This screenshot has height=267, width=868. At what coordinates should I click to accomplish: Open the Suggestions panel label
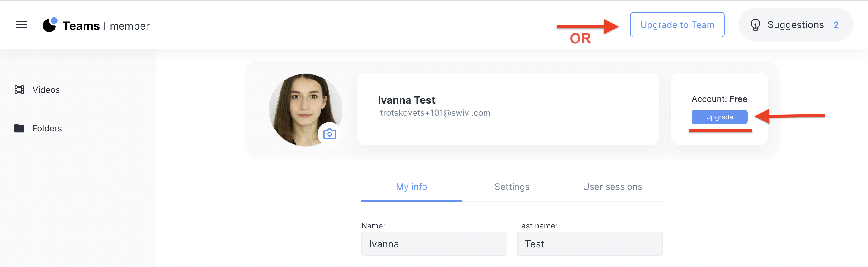pos(795,25)
